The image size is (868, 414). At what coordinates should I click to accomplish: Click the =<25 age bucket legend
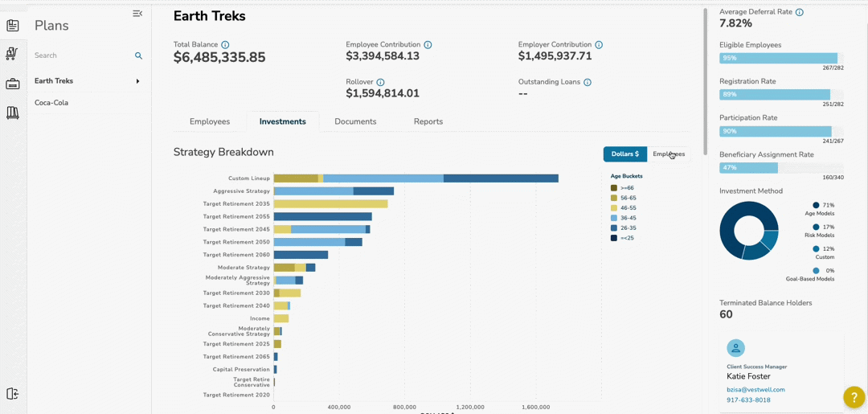tap(622, 238)
